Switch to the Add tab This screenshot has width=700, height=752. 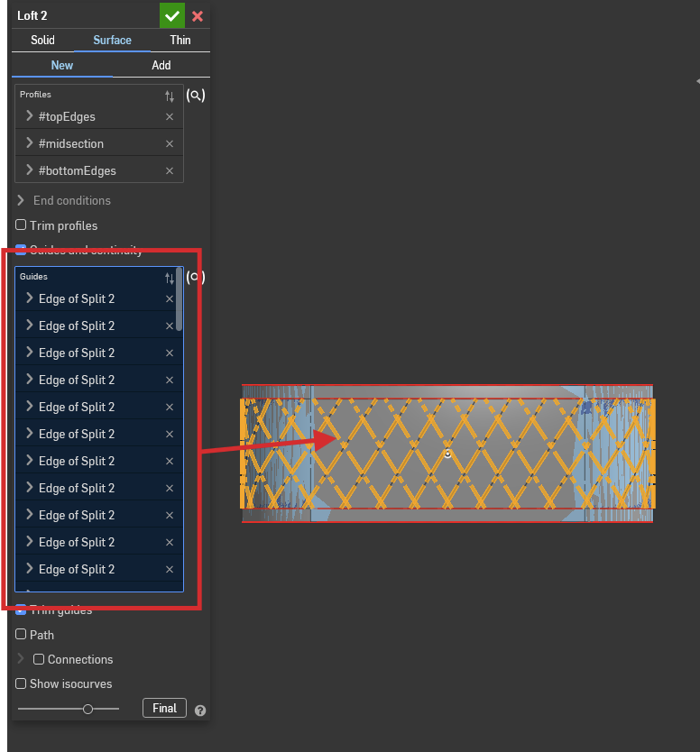click(161, 65)
